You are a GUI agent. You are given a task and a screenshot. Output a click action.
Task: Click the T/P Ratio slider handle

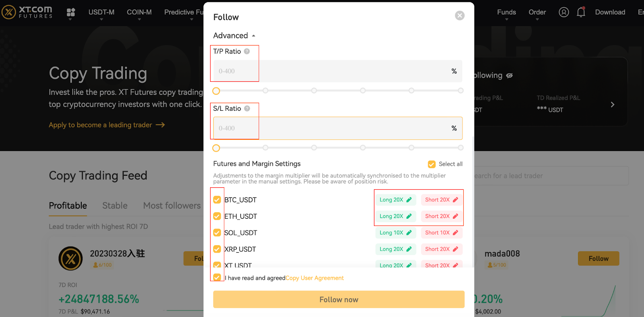[216, 91]
